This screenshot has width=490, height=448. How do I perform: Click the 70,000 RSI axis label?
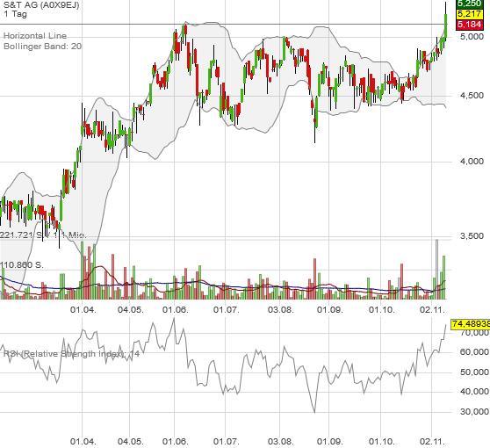pos(474,333)
